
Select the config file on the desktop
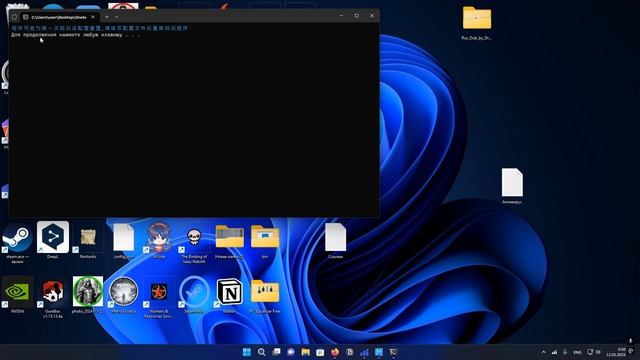pos(123,241)
